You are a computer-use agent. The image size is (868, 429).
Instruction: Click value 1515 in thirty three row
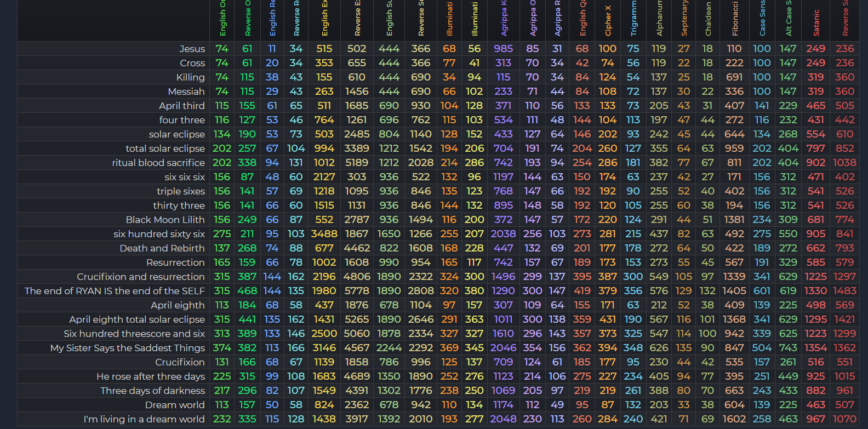click(x=324, y=205)
